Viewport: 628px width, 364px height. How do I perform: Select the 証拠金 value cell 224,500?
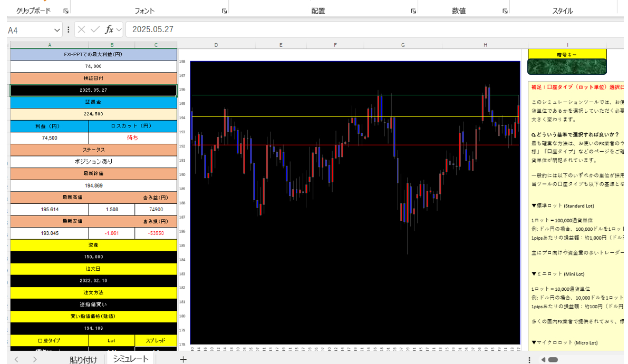(93, 114)
